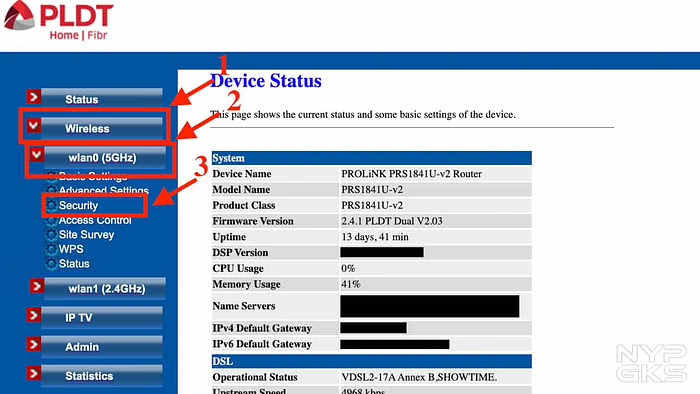Collapse the Wireless menu arrow
The image size is (700, 394).
pos(33,126)
